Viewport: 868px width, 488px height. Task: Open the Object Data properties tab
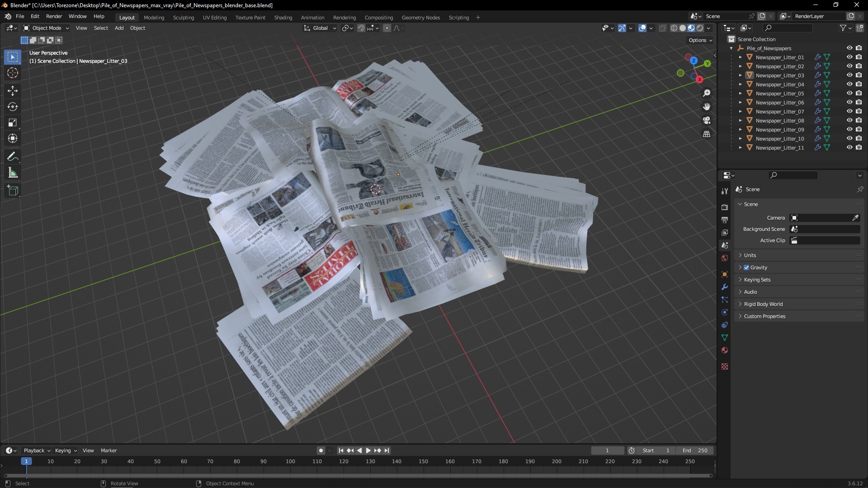coord(725,338)
